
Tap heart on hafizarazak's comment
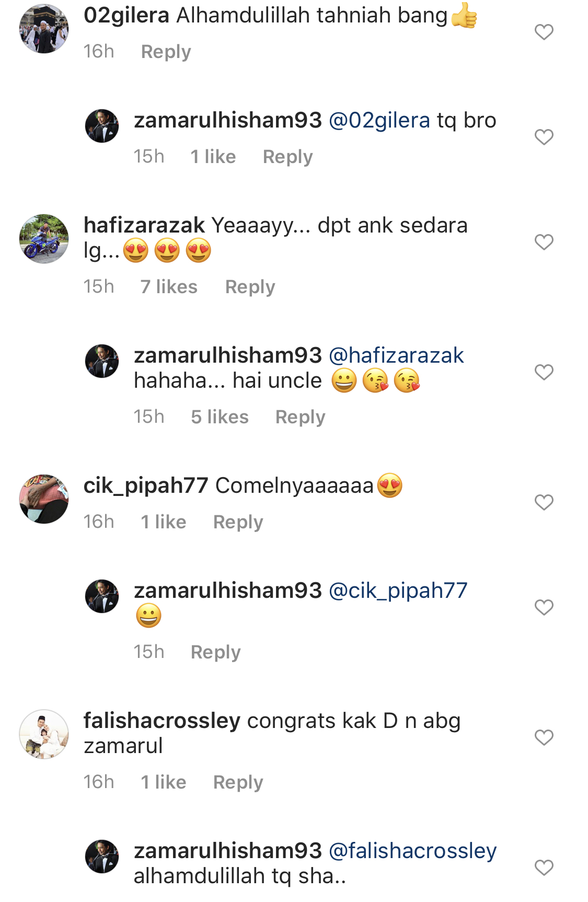pyautogui.click(x=544, y=242)
